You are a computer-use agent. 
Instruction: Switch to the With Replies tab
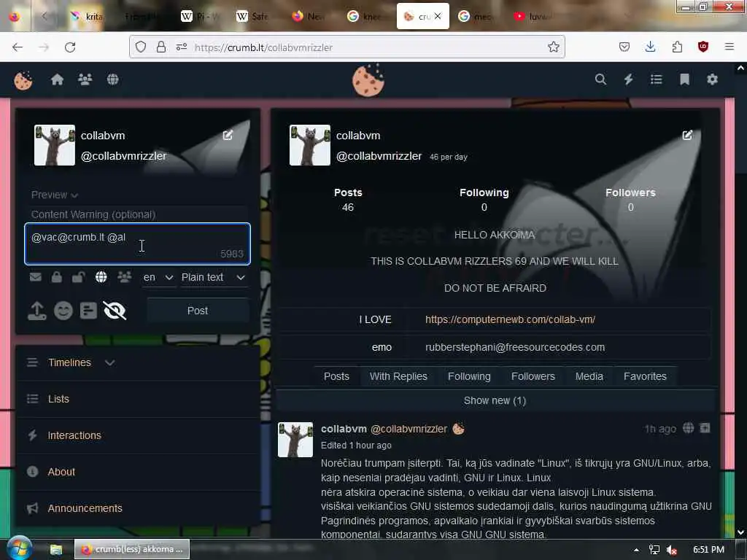coord(398,376)
